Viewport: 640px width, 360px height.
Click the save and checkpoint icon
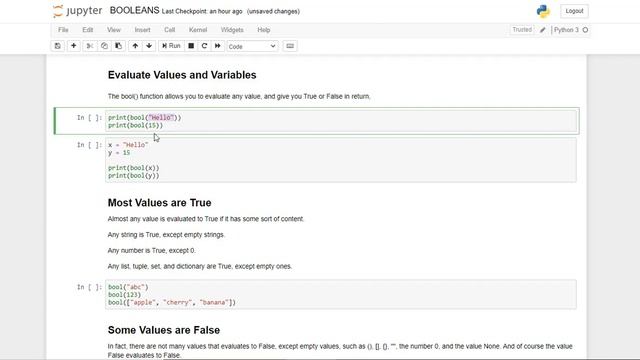pyautogui.click(x=58, y=46)
